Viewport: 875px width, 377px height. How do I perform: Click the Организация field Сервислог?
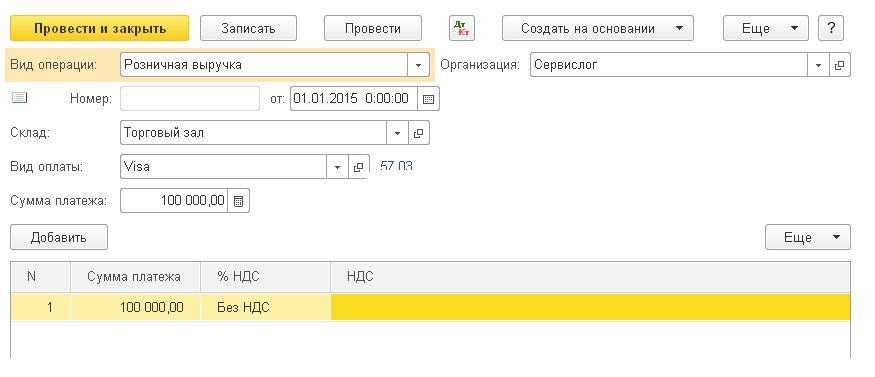pos(669,65)
